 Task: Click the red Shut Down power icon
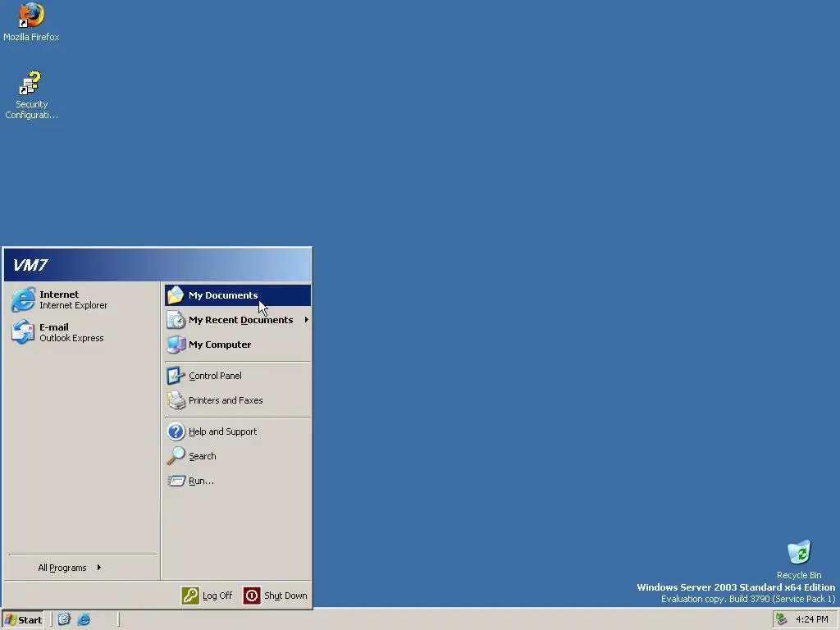[252, 596]
